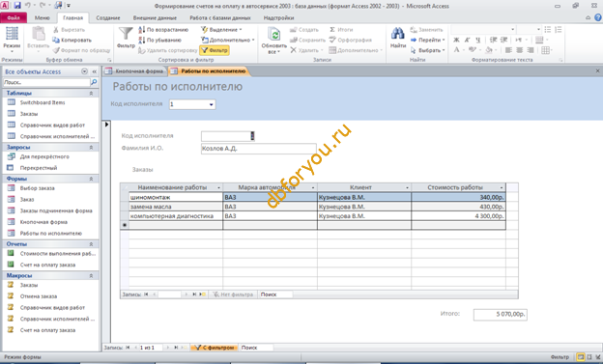This screenshot has height=364, width=603.
Task: Go to first record in bottom navigation bar
Action: coord(128,348)
